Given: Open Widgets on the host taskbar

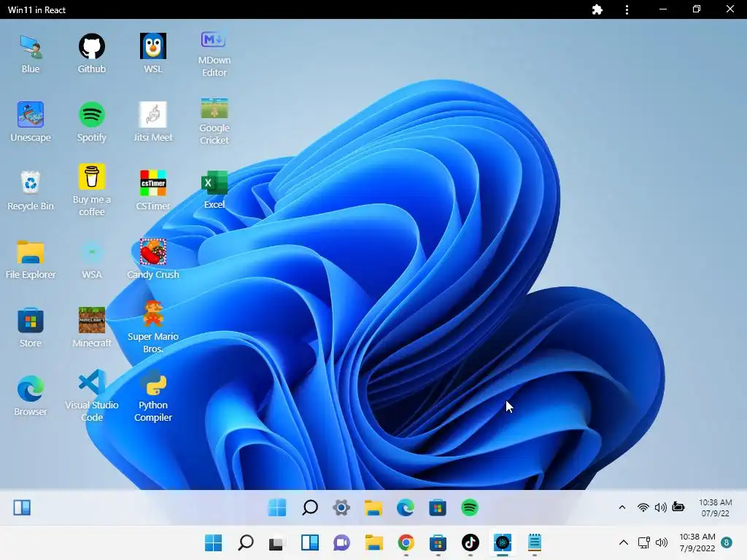Looking at the screenshot, I should 309,542.
